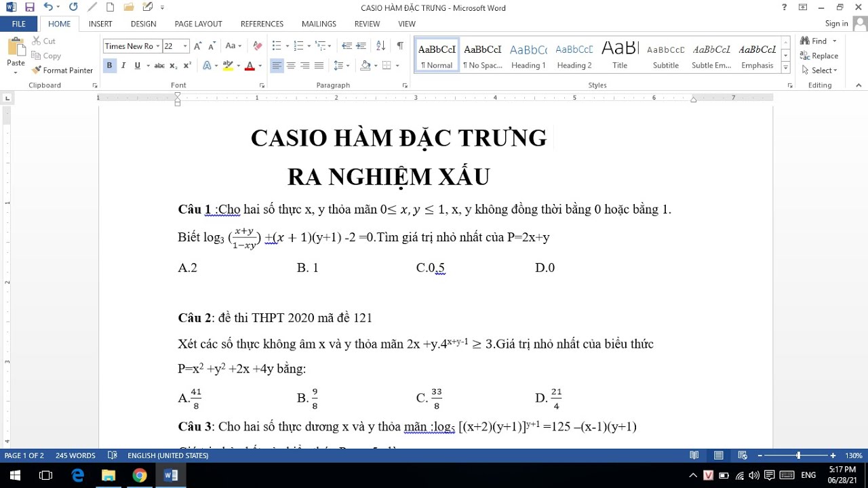This screenshot has height=488, width=868.
Task: Cut the selection with the scissors icon
Action: [37, 41]
